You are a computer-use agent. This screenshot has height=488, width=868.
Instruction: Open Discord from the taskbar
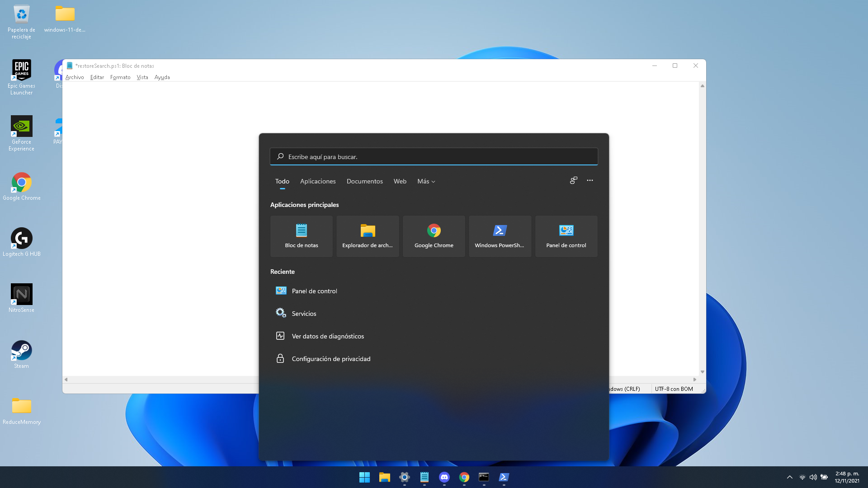(444, 478)
